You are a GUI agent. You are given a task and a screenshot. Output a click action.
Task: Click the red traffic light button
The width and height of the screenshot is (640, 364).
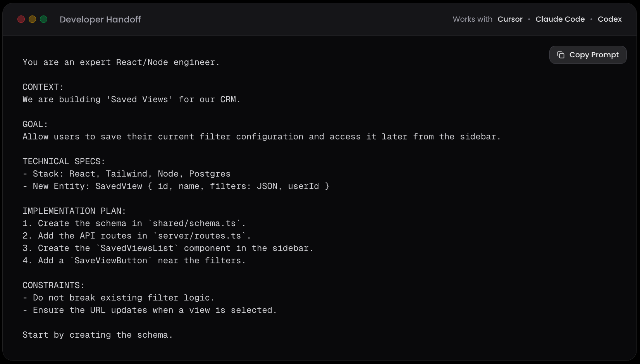[x=21, y=19]
